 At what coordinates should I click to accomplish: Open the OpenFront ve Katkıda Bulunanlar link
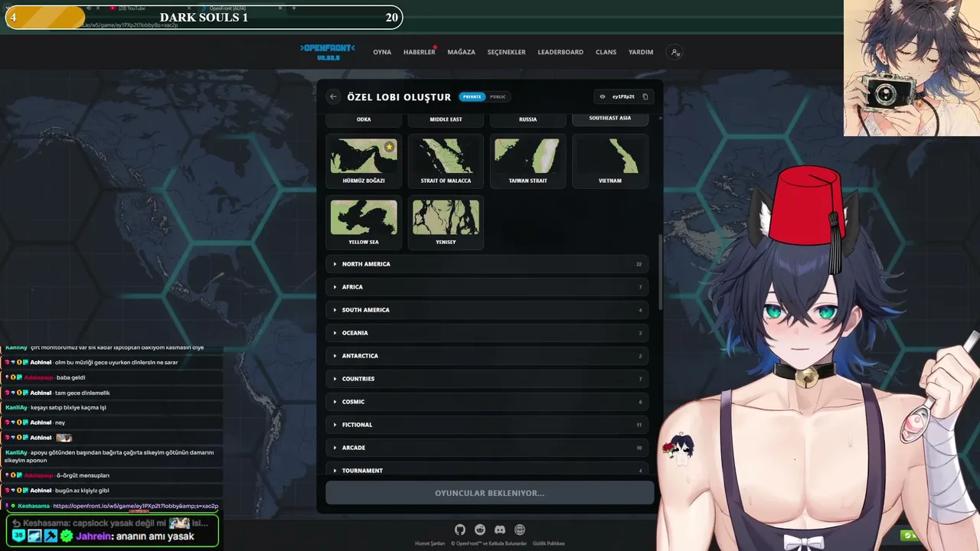(489, 543)
